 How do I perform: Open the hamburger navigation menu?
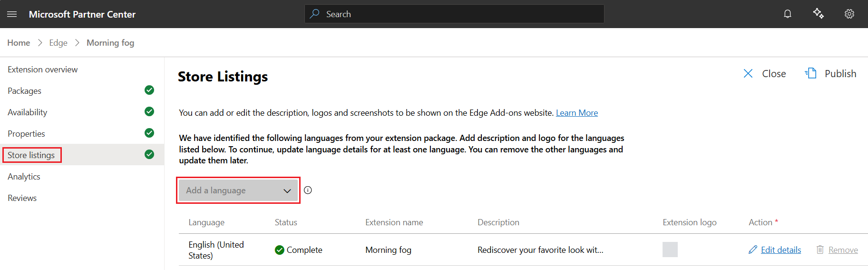(12, 14)
